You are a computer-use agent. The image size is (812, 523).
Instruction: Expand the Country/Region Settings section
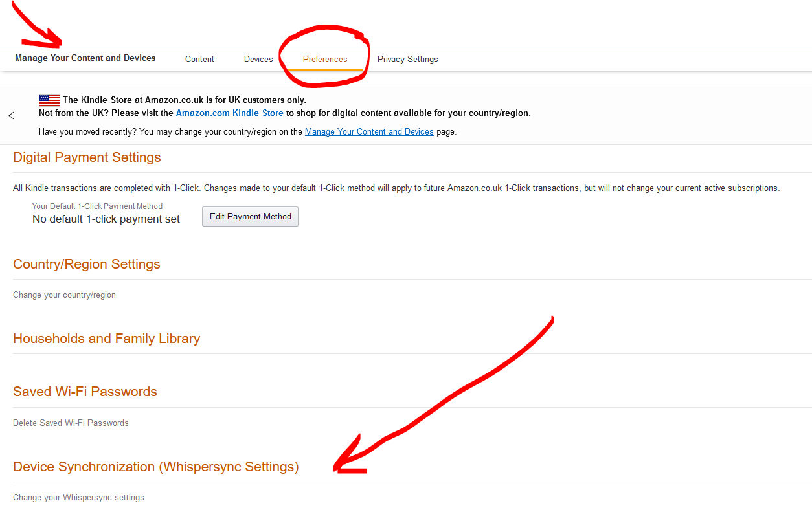[x=87, y=264]
